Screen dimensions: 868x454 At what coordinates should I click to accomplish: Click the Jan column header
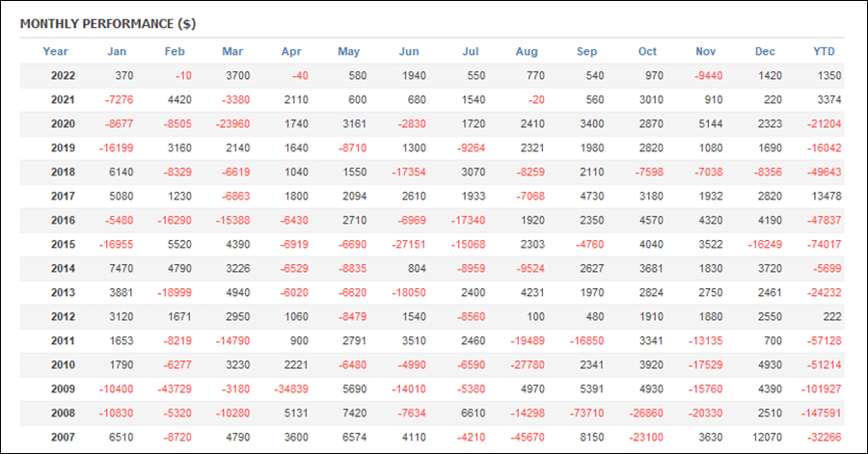[117, 51]
